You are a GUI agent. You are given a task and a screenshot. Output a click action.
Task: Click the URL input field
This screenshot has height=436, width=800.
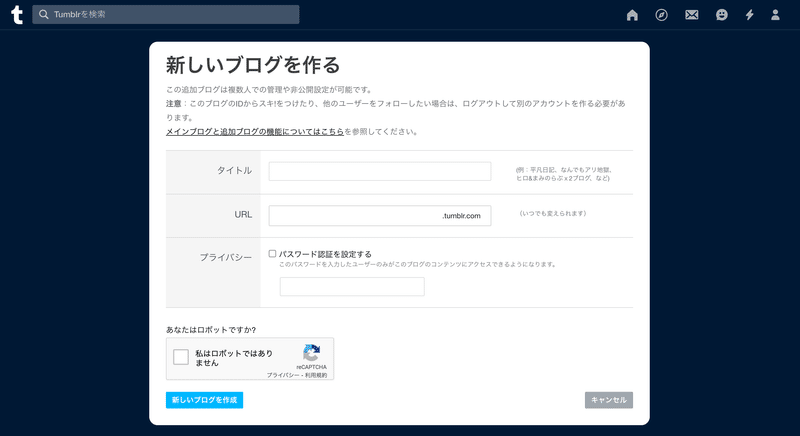coord(380,216)
